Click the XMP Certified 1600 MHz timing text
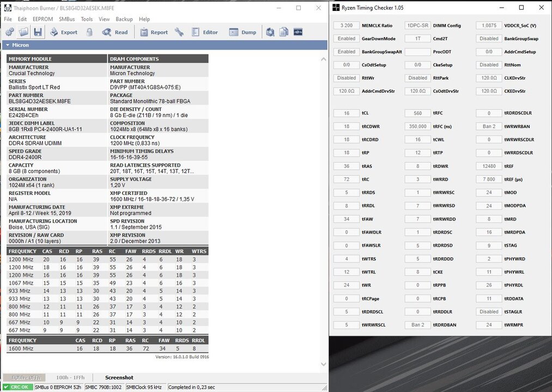Image resolution: width=552 pixels, height=392 pixels. coord(151,199)
